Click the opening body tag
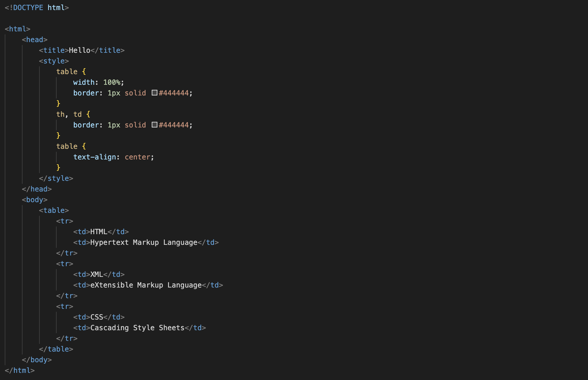 tap(35, 200)
